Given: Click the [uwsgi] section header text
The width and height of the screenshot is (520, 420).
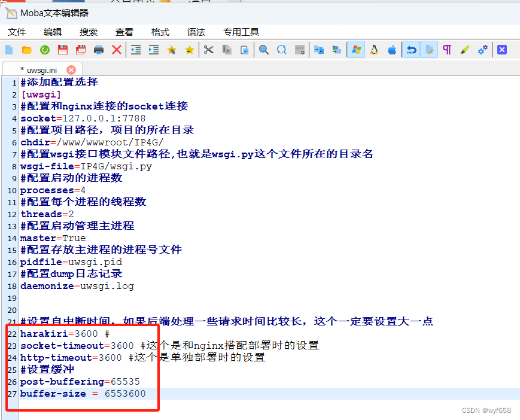Looking at the screenshot, I should (x=41, y=95).
